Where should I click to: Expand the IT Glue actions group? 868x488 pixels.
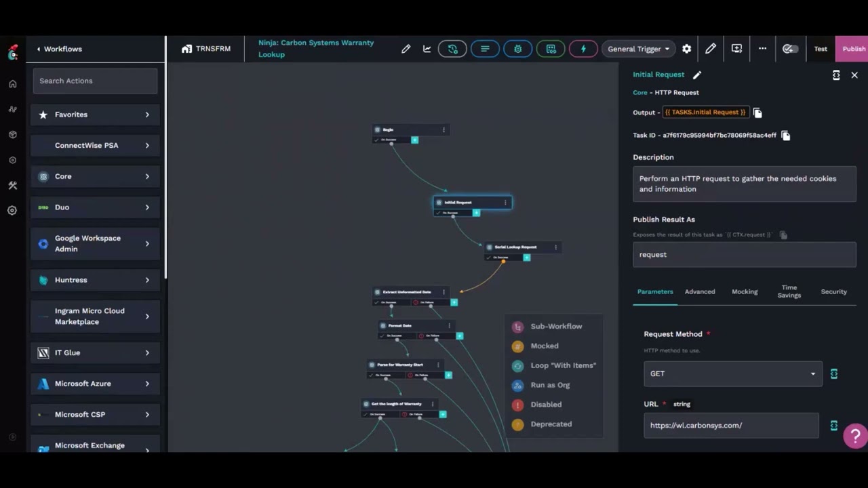click(x=95, y=352)
